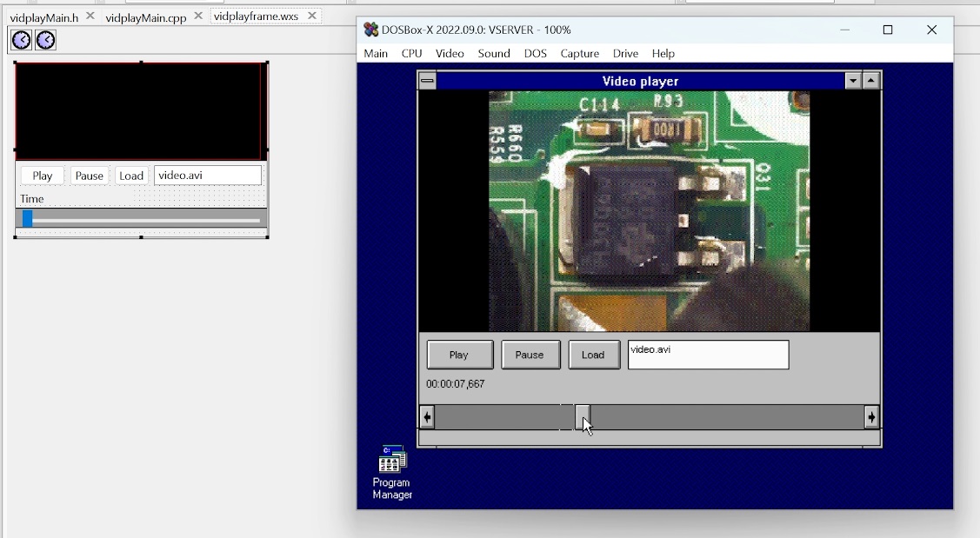Close the DOSBox-X window
The image size is (980, 538).
click(x=932, y=30)
